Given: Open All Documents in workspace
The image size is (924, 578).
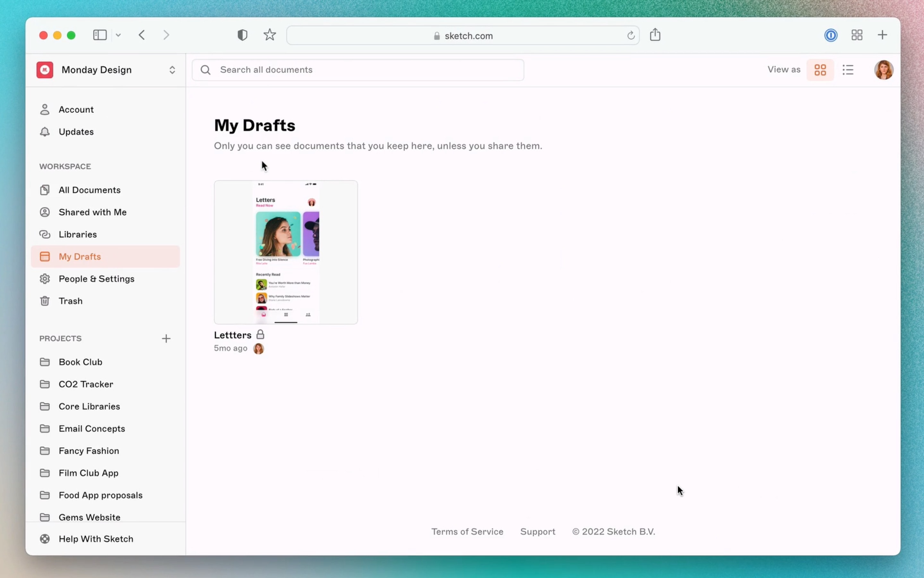Looking at the screenshot, I should (105, 190).
